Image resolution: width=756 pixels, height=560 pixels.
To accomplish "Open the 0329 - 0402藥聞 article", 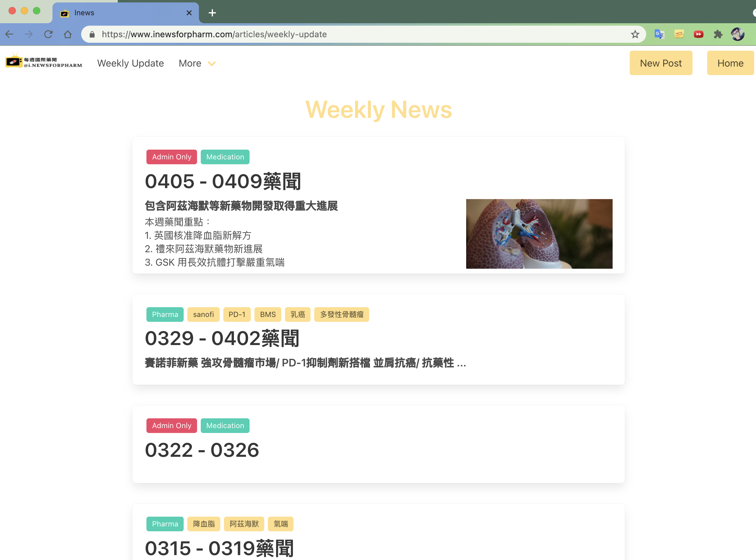I will click(222, 339).
